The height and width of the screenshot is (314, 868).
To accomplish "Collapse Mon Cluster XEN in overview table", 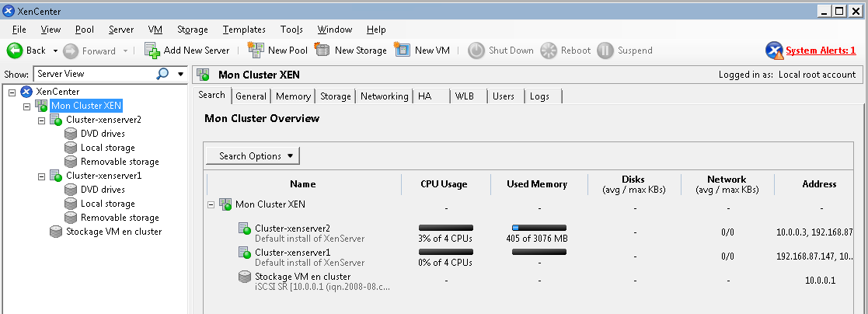I will click(x=211, y=204).
